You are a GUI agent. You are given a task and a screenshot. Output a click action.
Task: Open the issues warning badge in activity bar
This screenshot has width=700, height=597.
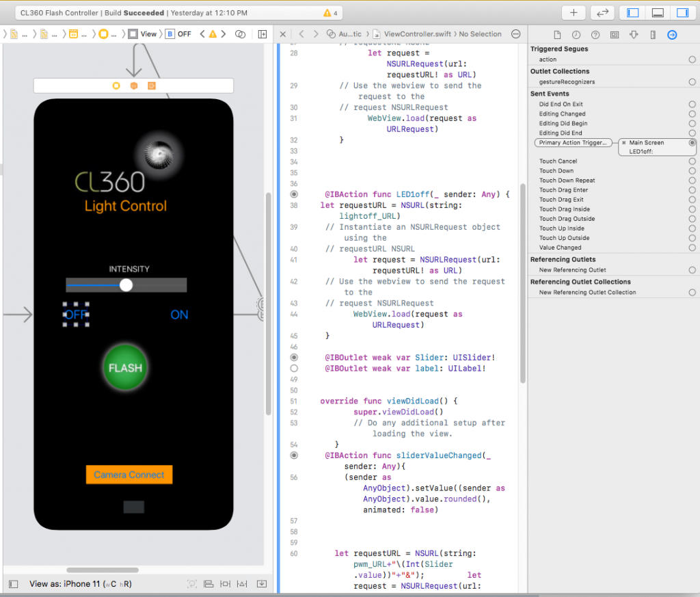[x=330, y=13]
